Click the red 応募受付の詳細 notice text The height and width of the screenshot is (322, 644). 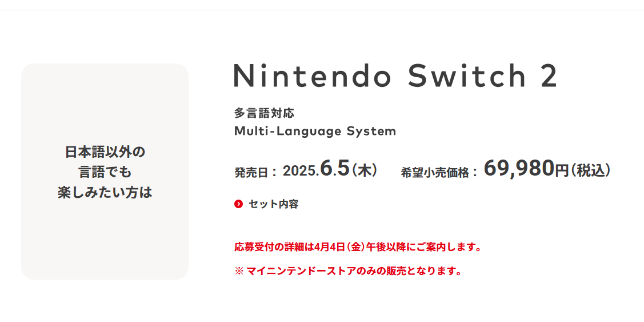tap(358, 248)
